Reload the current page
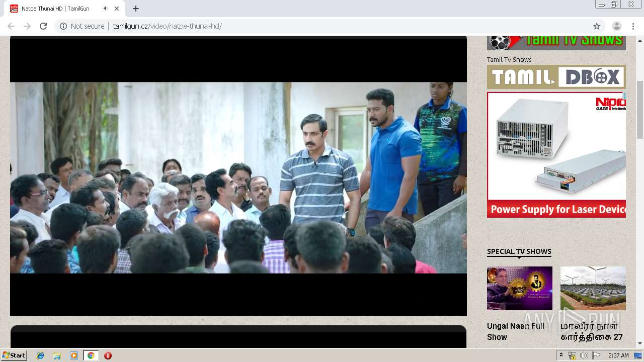This screenshot has width=644, height=362. coord(43,26)
